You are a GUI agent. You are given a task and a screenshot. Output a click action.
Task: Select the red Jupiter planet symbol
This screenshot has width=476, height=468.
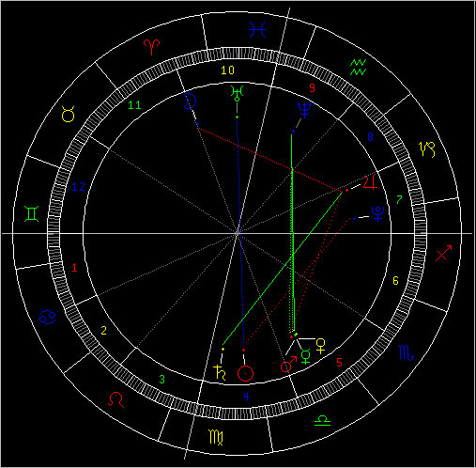coord(370,181)
